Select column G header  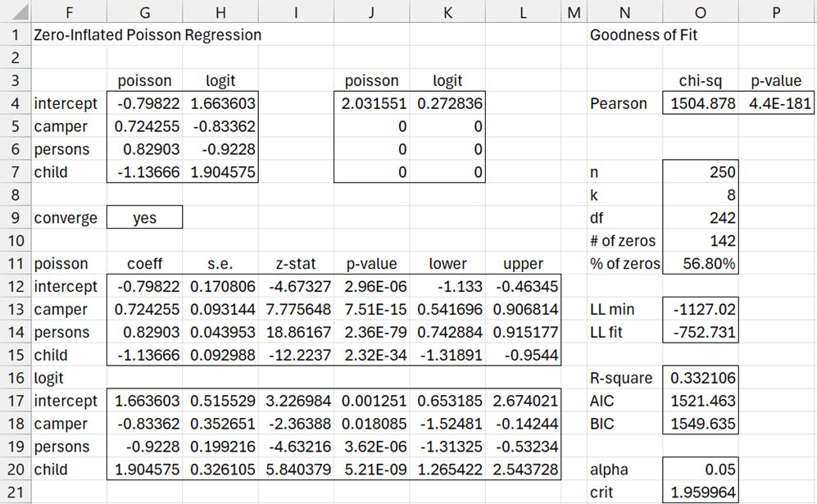144,11
